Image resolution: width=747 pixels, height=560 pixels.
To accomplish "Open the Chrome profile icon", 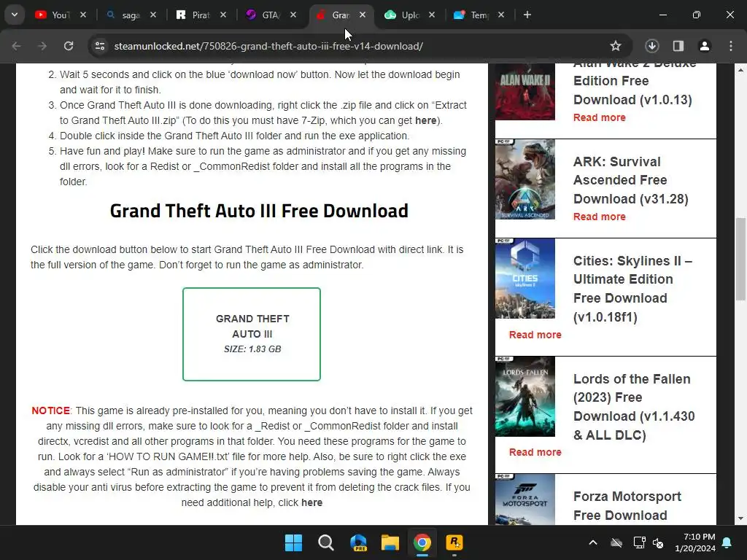I will 704,46.
